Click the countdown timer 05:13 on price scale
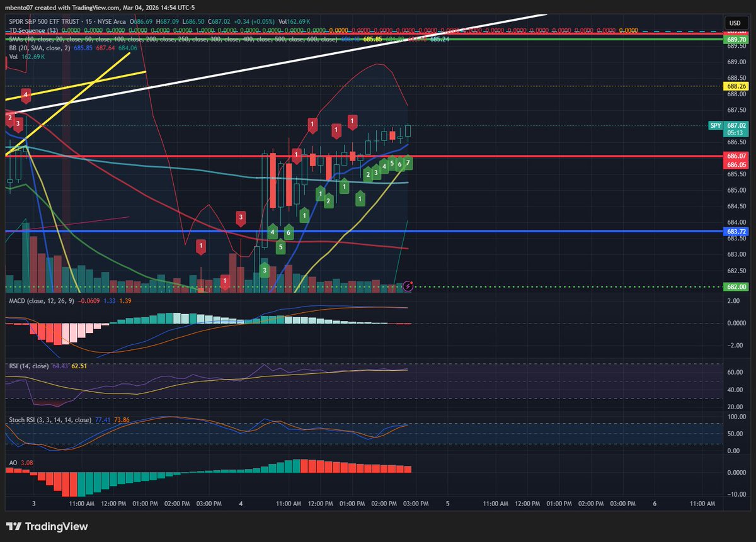The image size is (756, 542). tap(736, 133)
